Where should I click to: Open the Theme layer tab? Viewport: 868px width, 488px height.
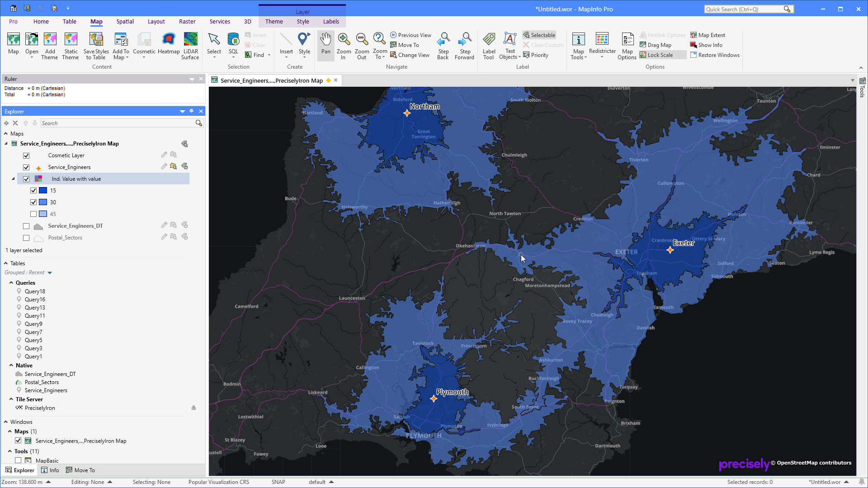274,21
